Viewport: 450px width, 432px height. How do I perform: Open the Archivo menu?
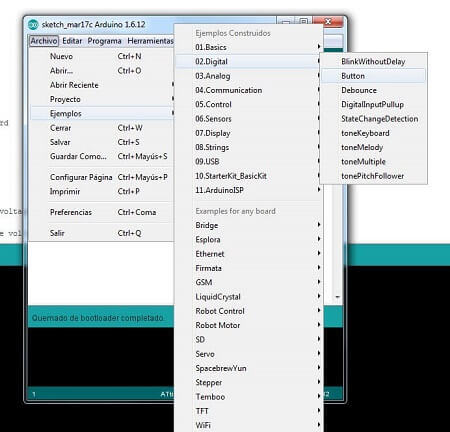click(44, 41)
